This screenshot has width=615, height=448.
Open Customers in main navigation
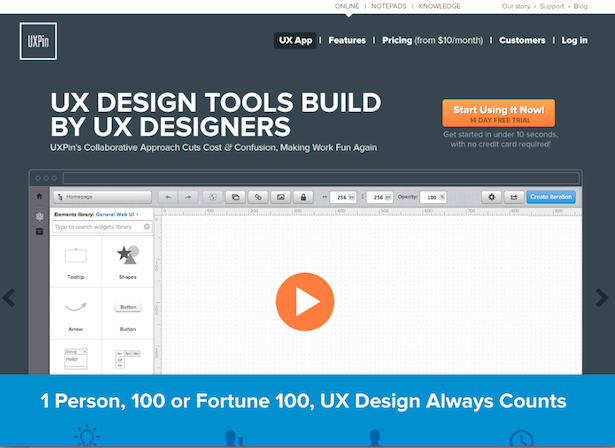click(522, 40)
